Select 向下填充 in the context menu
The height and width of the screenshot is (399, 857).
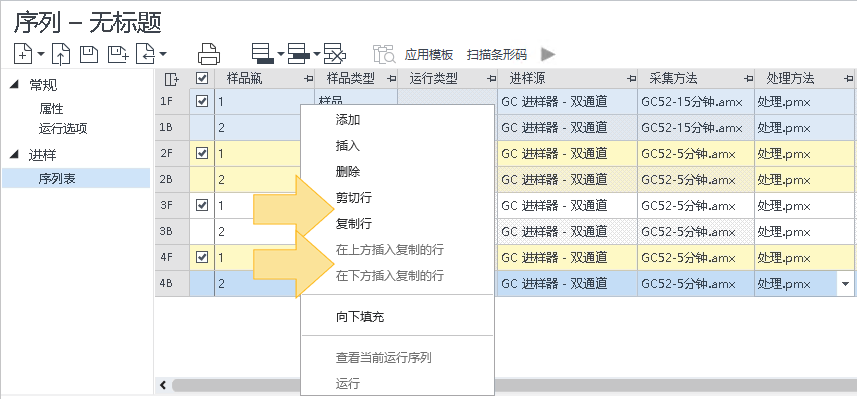tap(360, 316)
